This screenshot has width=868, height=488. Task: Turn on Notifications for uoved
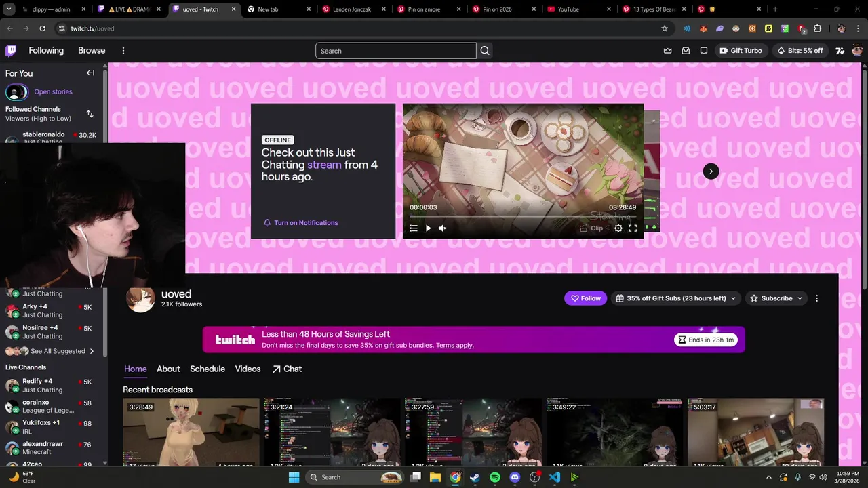300,223
